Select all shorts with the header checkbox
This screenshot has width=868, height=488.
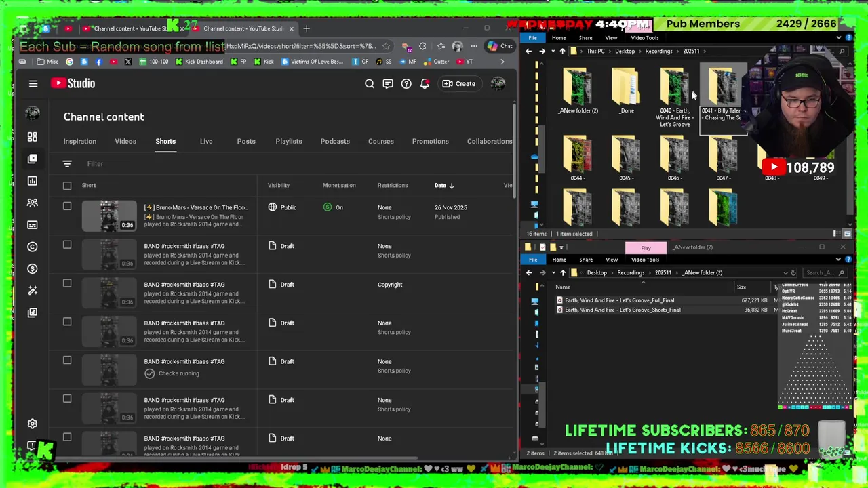(67, 185)
